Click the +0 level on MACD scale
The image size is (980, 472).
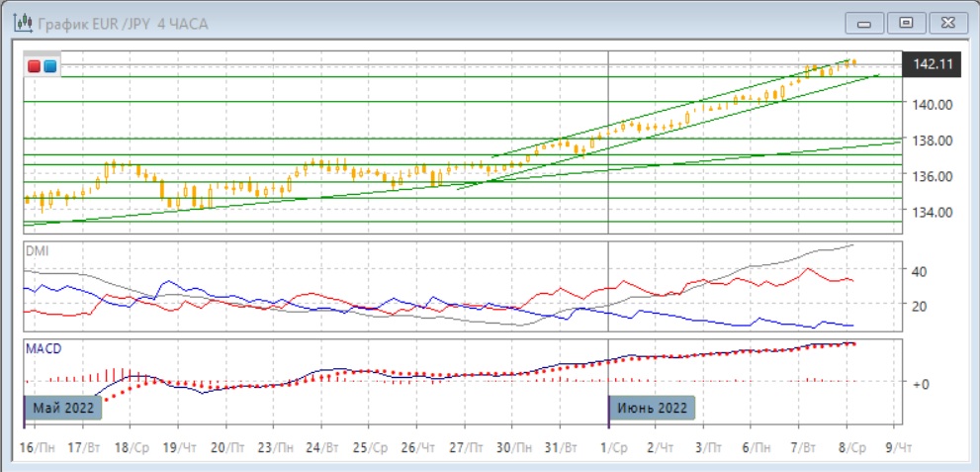point(919,383)
